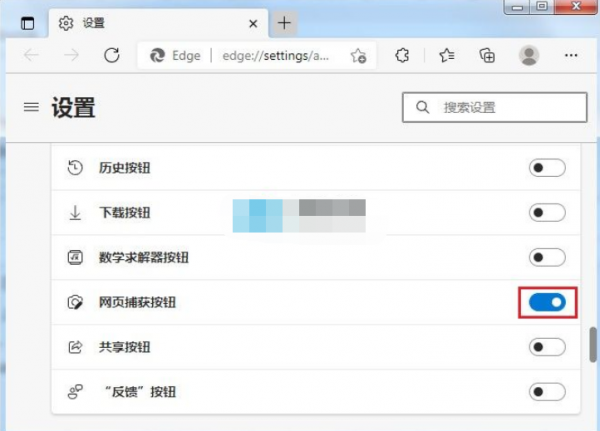Click the 下载按钮 label

click(124, 212)
